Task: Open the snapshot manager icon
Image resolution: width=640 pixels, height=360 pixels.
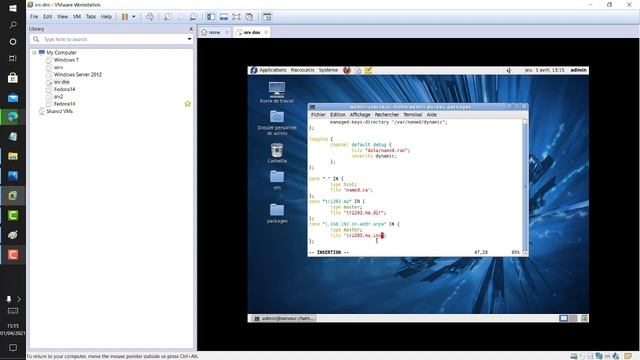Action: coord(193,17)
